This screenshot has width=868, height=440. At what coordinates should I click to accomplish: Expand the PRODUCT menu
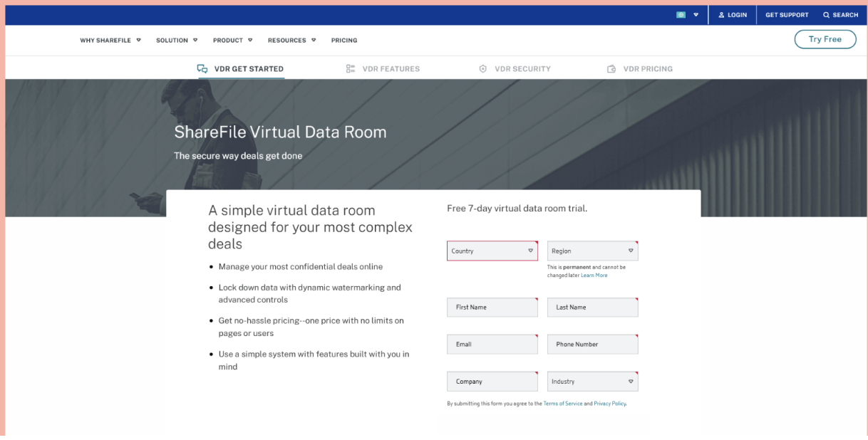tap(233, 41)
